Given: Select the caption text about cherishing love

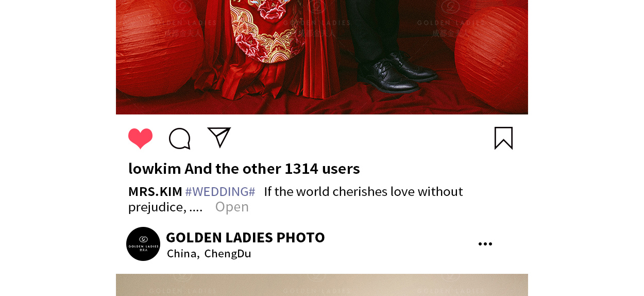Looking at the screenshot, I should coord(363,192).
